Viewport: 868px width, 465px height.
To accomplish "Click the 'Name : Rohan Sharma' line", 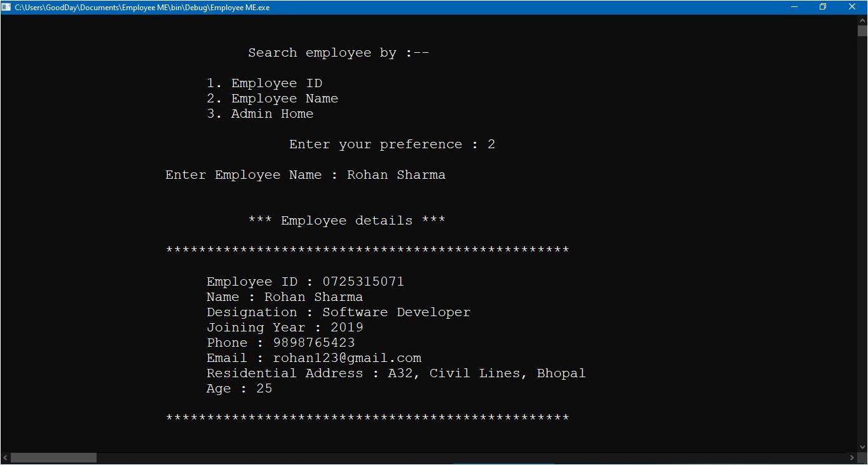I will (x=285, y=297).
